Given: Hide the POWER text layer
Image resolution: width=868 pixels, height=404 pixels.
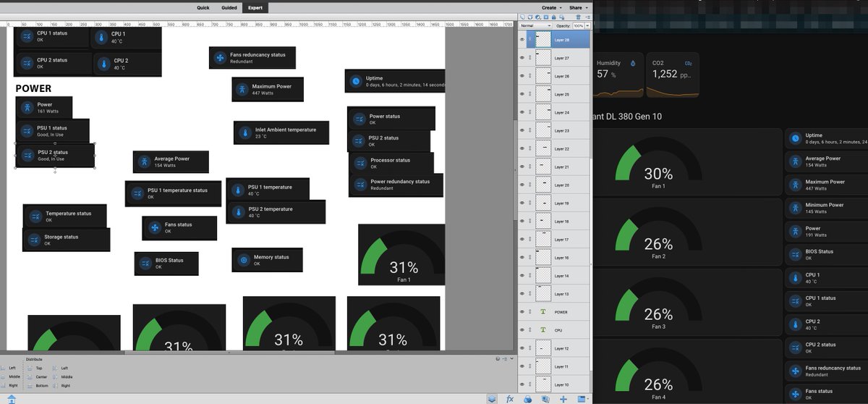Looking at the screenshot, I should pyautogui.click(x=523, y=312).
